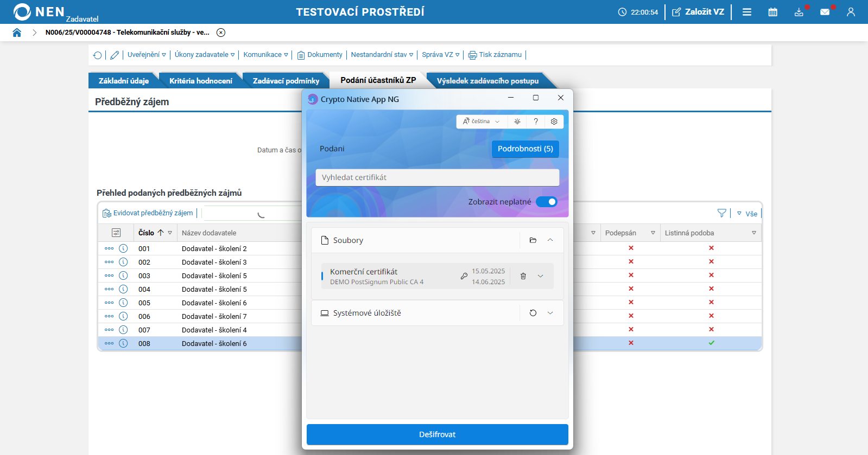868x455 pixels.
Task: Focus the Vyhledat certifikát search field
Action: tap(438, 177)
